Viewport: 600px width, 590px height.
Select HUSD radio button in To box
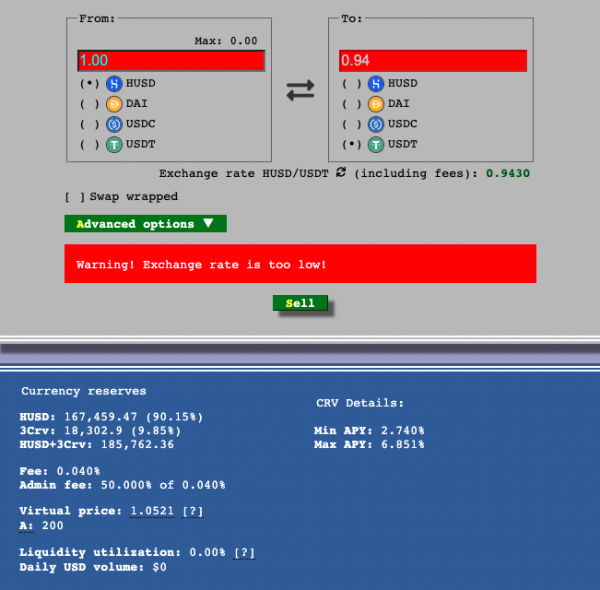click(351, 83)
